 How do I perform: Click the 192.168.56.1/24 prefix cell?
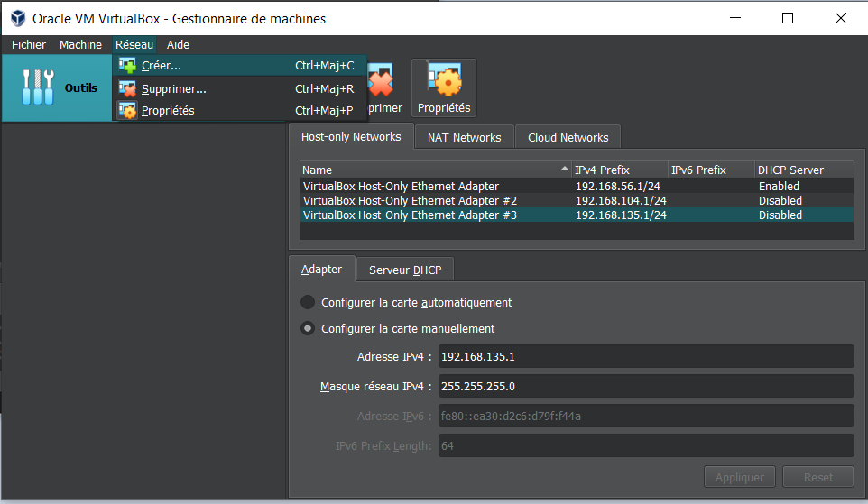618,186
